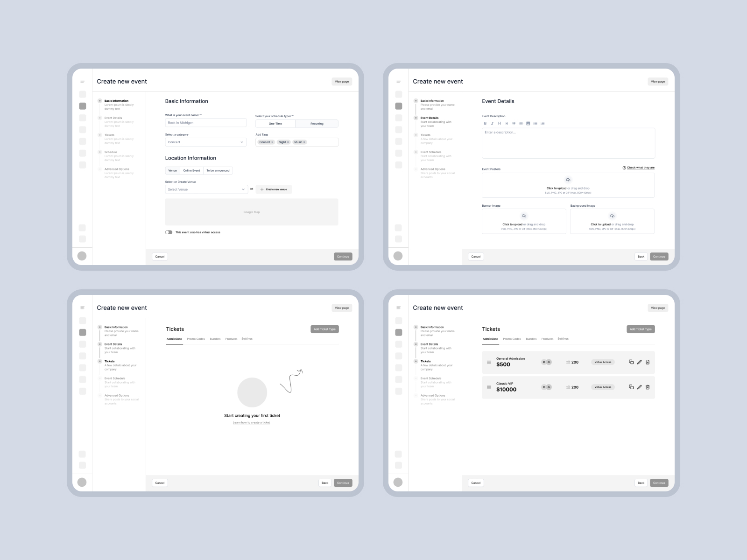Open the Select a category dropdown

click(x=205, y=142)
